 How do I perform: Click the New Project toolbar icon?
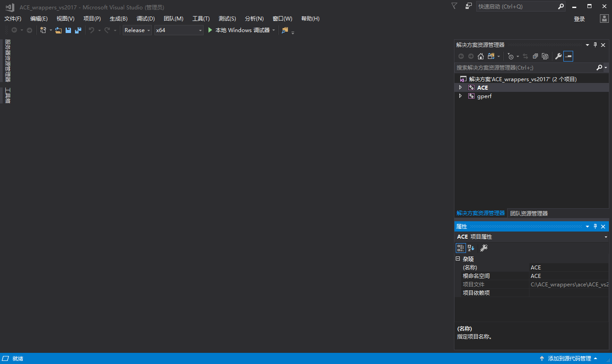pyautogui.click(x=43, y=30)
